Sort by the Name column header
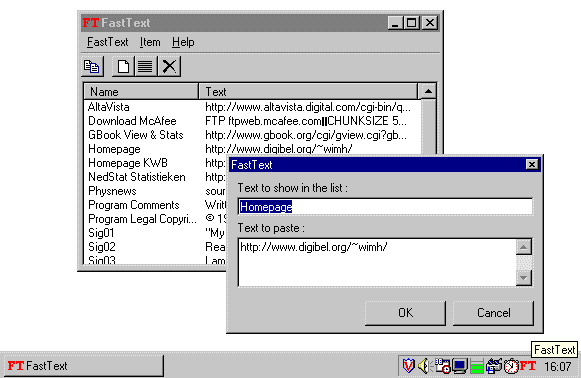This screenshot has height=378, width=581. coord(141,92)
